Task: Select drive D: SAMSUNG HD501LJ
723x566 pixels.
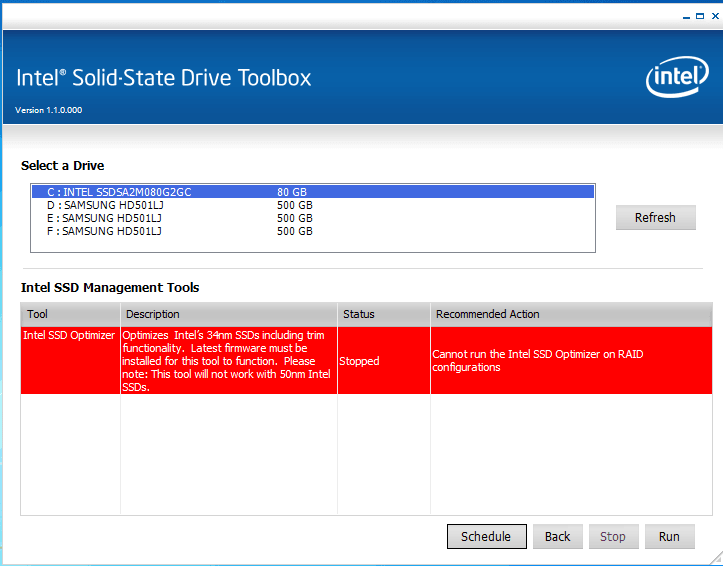Action: pyautogui.click(x=313, y=205)
